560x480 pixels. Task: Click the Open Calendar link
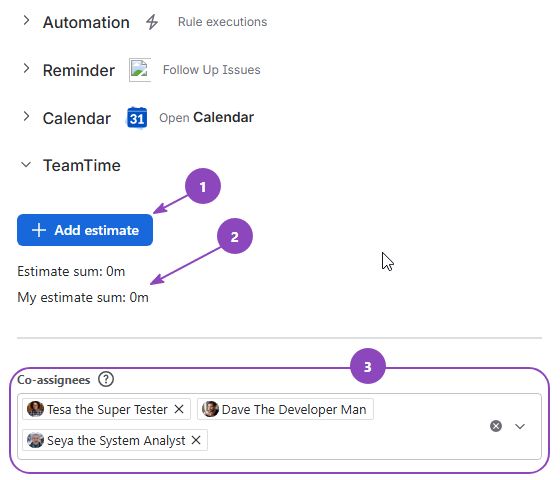pos(206,118)
